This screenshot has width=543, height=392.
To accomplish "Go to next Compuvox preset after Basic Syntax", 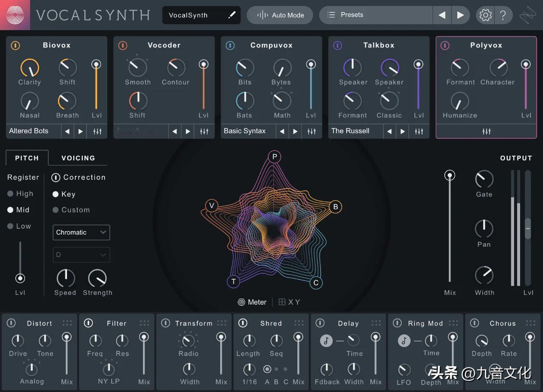I will [x=295, y=132].
